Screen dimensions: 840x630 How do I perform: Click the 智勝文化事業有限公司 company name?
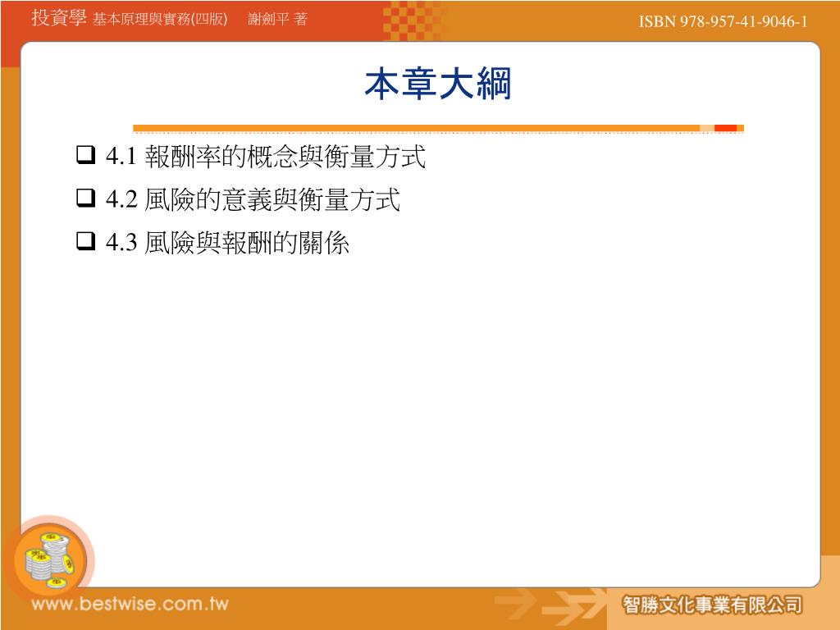(x=713, y=605)
